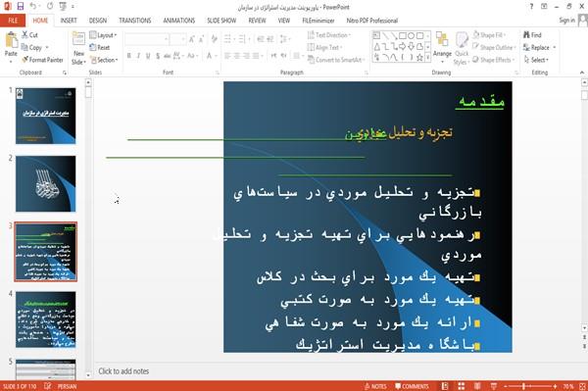Toggle Bold formatting
The image size is (588, 391).
pyautogui.click(x=129, y=56)
